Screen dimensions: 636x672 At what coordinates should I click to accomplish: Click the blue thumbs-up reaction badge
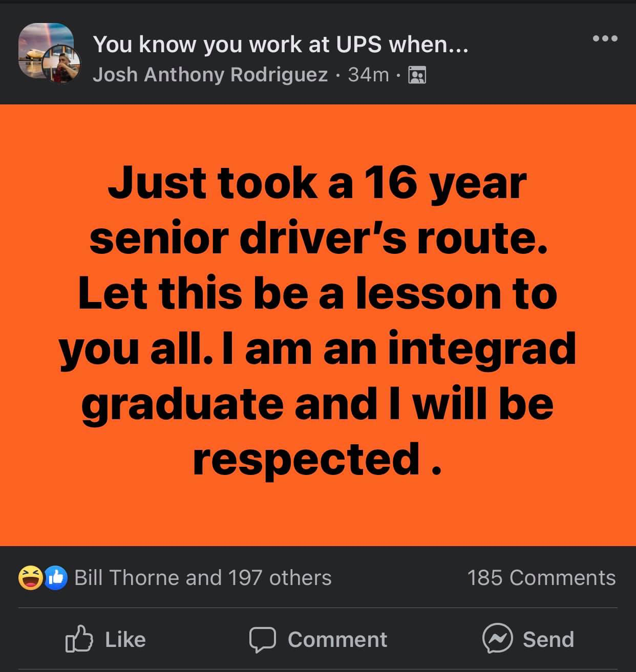coord(56,578)
